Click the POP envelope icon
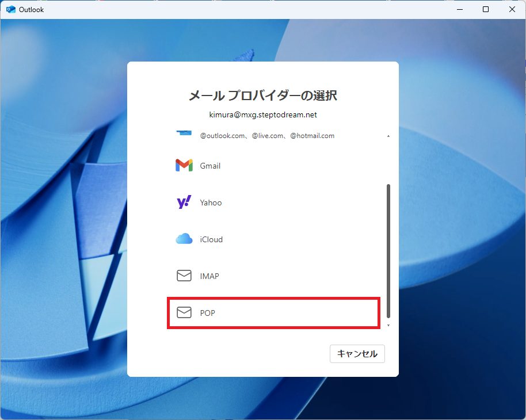The image size is (526, 420). [184, 312]
